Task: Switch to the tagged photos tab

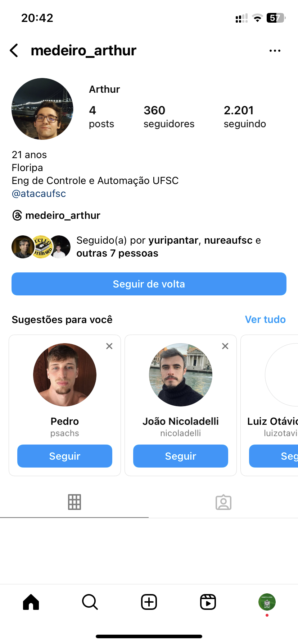Action: [x=223, y=502]
